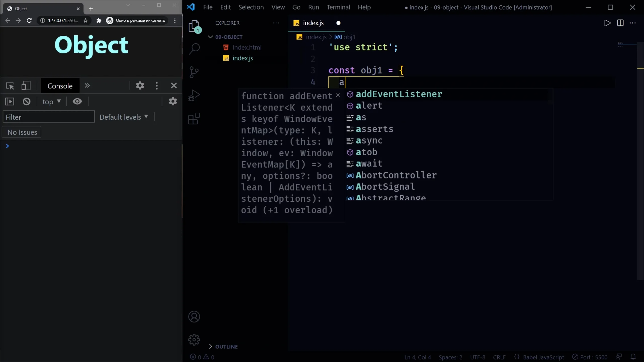Toggle live expression eye icon
644x362 pixels.
[x=77, y=101]
